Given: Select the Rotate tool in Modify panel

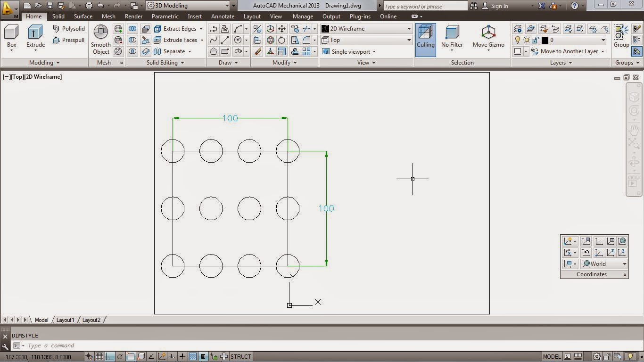Looking at the screenshot, I should pyautogui.click(x=282, y=40).
